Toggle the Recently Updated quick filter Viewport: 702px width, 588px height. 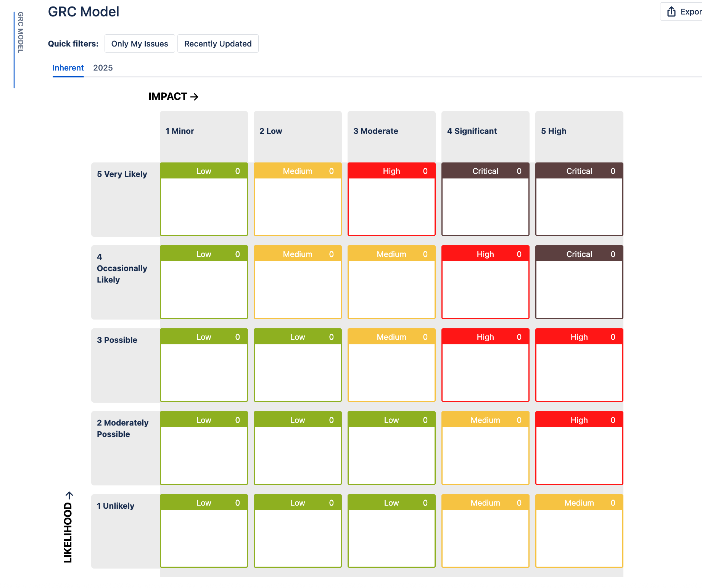point(218,43)
